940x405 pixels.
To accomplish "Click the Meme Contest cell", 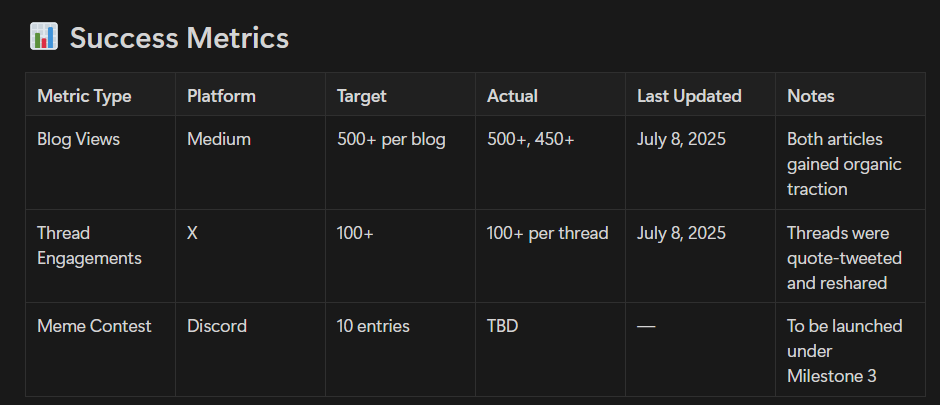I will click(100, 349).
